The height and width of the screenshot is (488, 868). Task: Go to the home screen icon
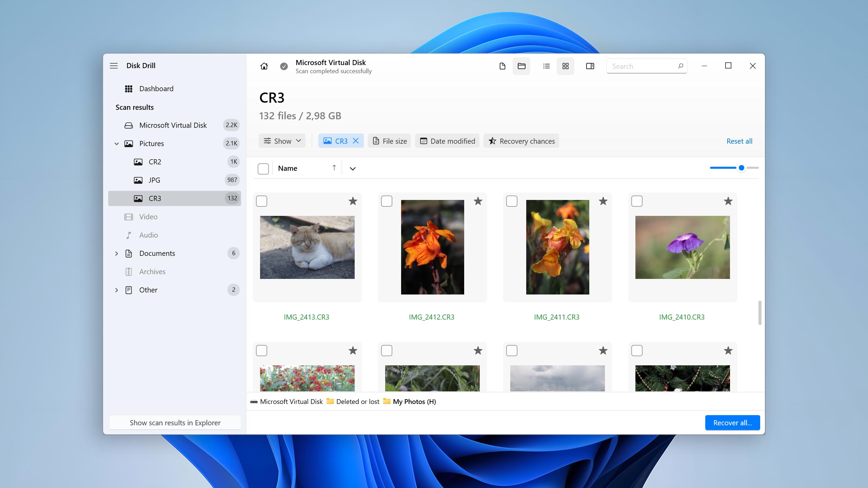click(264, 66)
